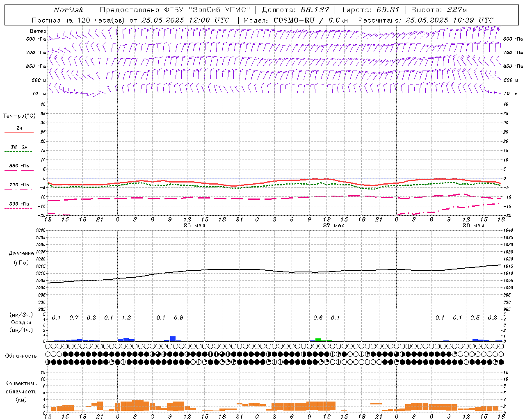The image size is (525, 420).
Task: Click the '(мм/3ч.)' precipitation unit label
Action: (x=21, y=315)
